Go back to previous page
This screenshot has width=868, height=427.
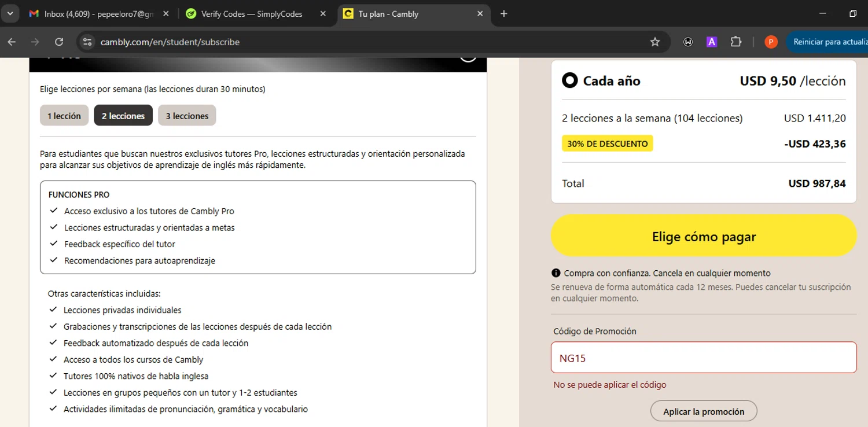[12, 42]
